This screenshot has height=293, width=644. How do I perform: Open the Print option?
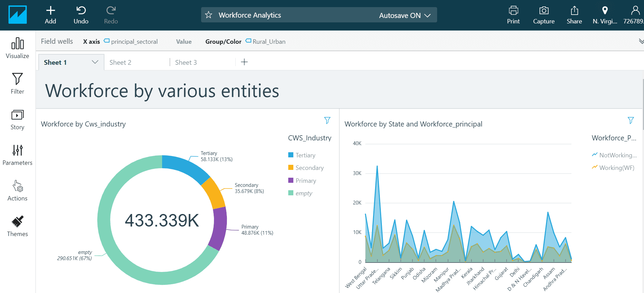click(513, 15)
